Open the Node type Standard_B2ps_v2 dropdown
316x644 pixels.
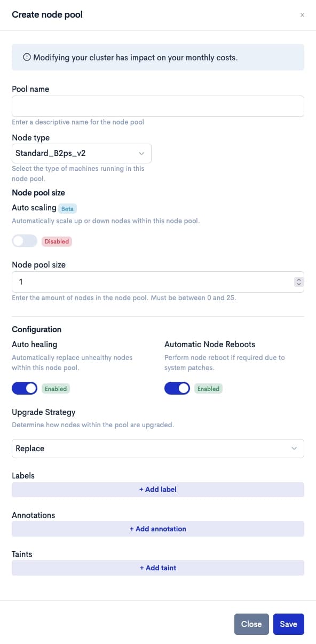click(x=82, y=153)
